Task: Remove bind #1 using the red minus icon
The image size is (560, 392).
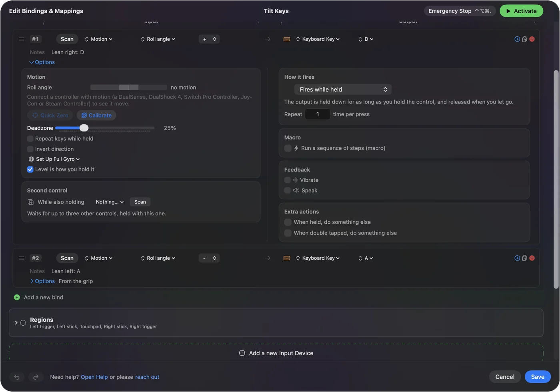Action: click(x=532, y=39)
